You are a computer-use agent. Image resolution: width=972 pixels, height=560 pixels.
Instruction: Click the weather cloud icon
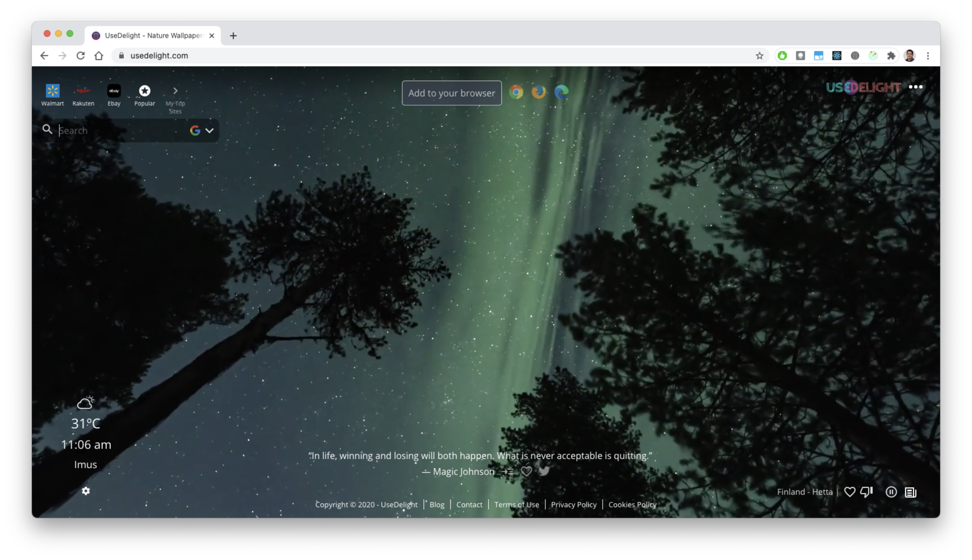tap(85, 402)
